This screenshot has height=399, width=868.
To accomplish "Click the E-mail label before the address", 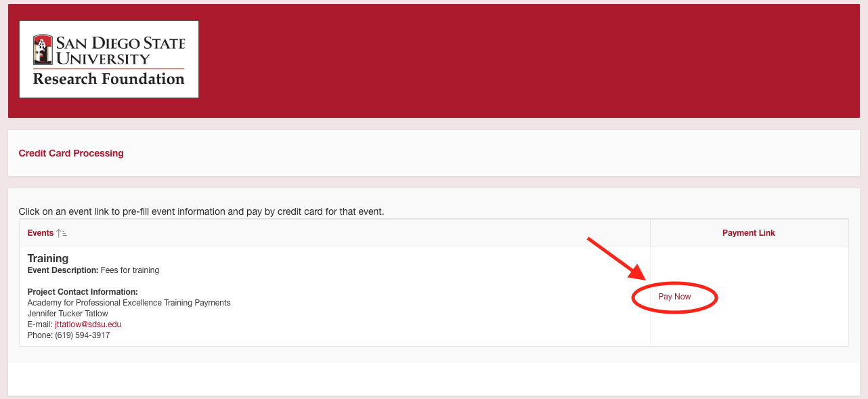I will (40, 324).
